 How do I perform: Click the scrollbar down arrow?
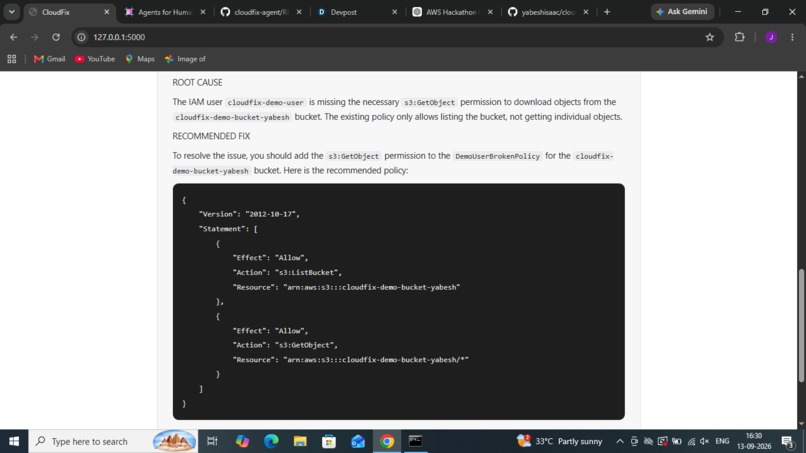[801, 424]
